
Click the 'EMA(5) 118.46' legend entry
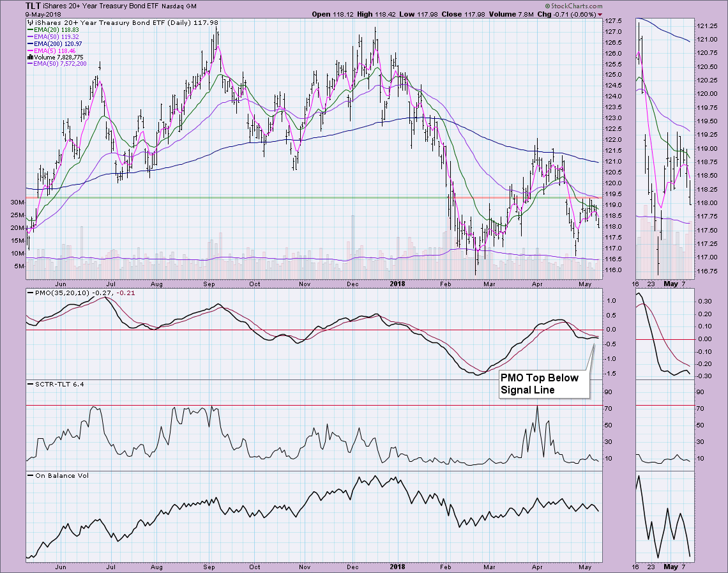pos(55,50)
